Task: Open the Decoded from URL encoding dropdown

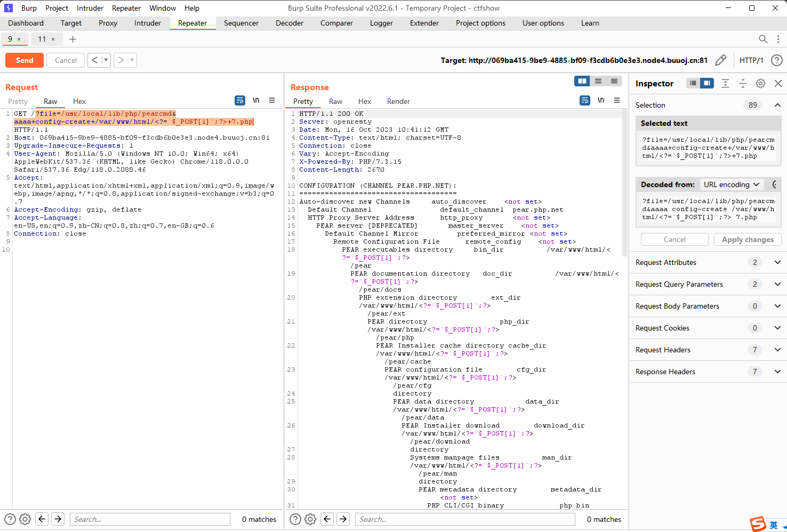Action: 732,184
